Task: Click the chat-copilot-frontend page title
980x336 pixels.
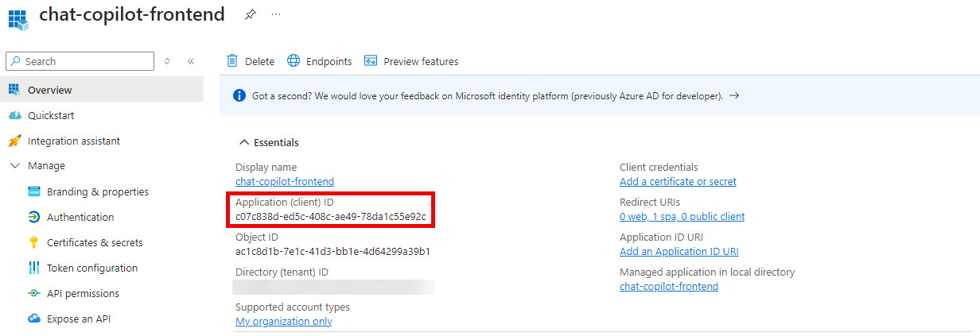Action: (132, 14)
